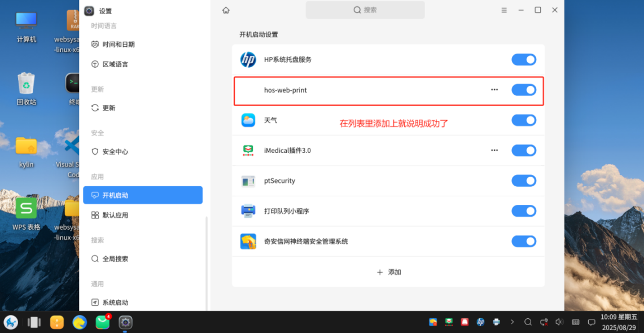The image size is (644, 333).
Task: Open WeChat from the taskbar
Action: pos(102,322)
